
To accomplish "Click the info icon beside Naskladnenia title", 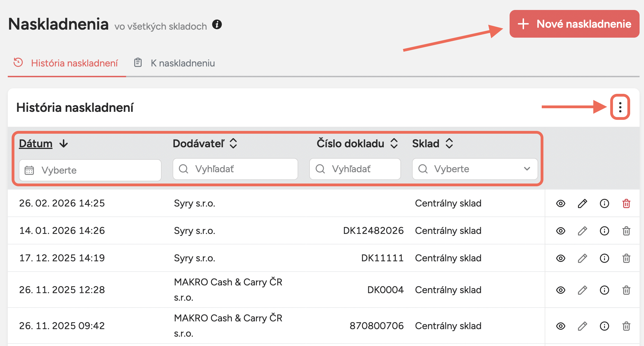I will point(217,25).
